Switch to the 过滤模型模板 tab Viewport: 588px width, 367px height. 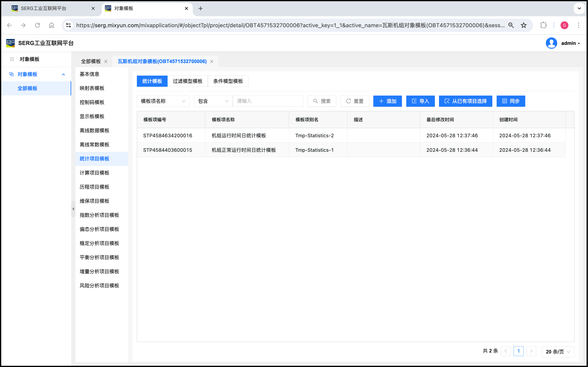click(187, 81)
